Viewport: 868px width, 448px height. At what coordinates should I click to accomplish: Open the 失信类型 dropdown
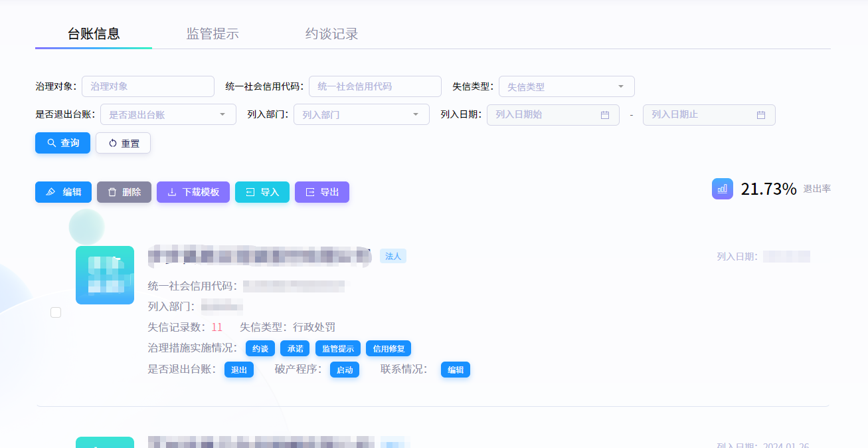tap(566, 86)
